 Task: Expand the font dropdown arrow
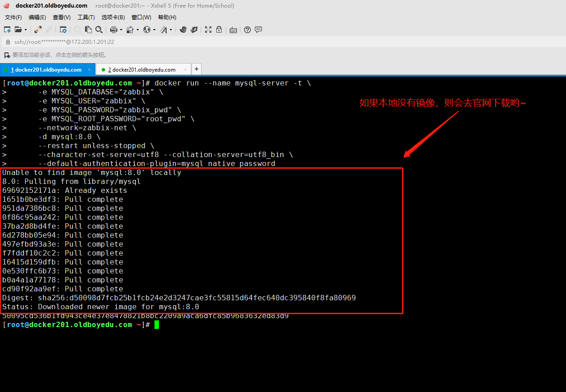(171, 30)
